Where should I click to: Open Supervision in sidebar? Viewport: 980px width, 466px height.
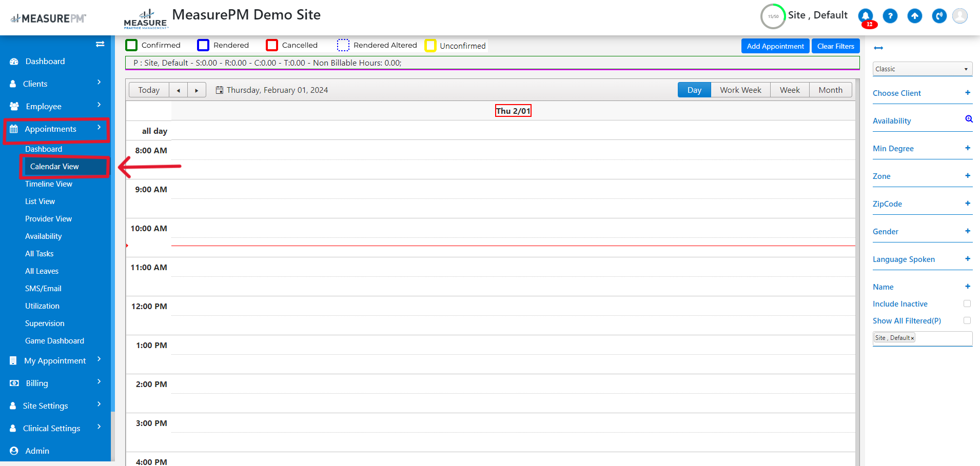45,323
